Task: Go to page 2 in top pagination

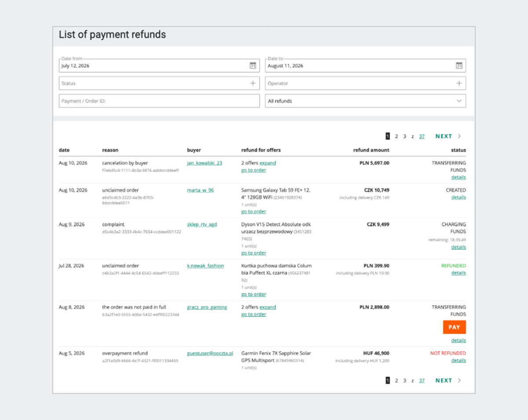Action: 396,136
